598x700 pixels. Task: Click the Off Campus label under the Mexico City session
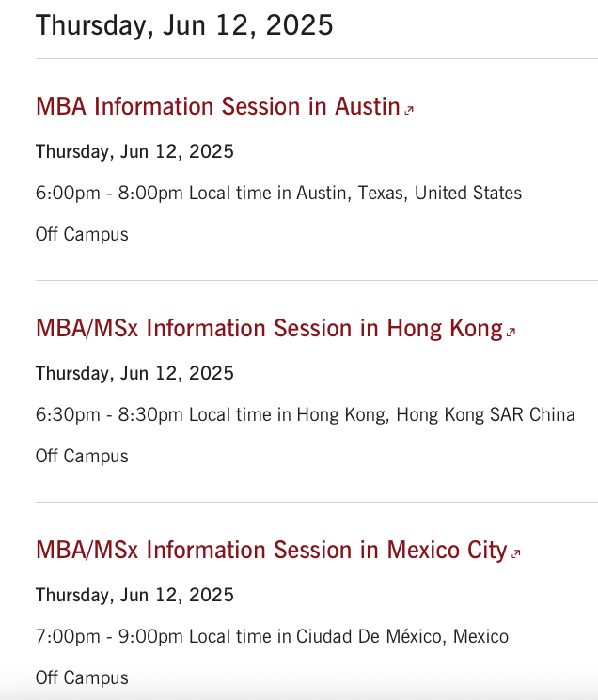coord(82,677)
